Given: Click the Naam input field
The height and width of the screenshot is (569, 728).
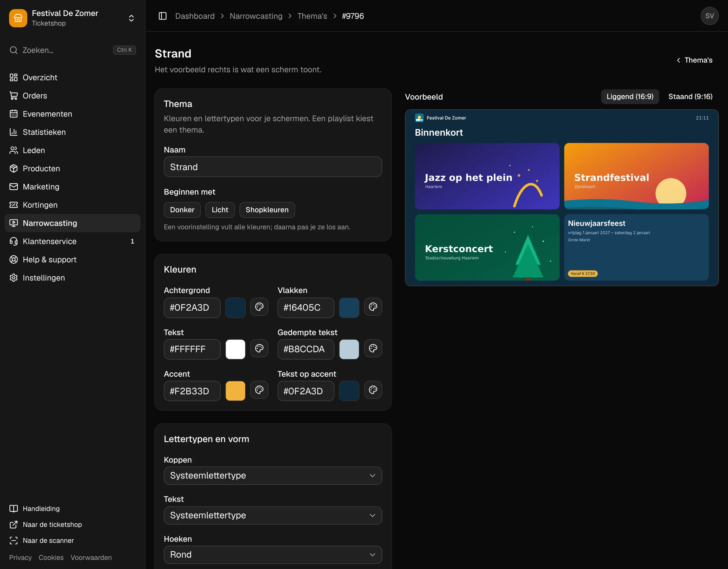Looking at the screenshot, I should [273, 167].
